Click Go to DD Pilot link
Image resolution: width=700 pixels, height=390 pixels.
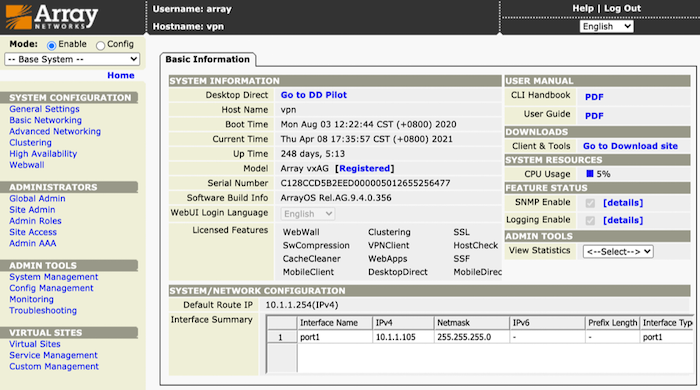[314, 95]
